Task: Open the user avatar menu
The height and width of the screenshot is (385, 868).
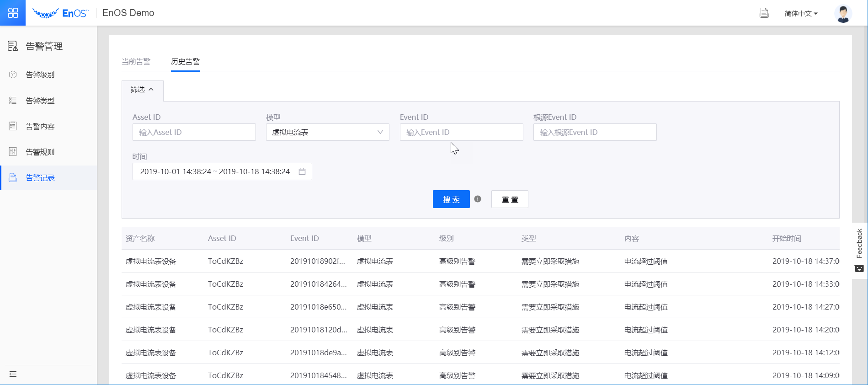Action: click(843, 13)
